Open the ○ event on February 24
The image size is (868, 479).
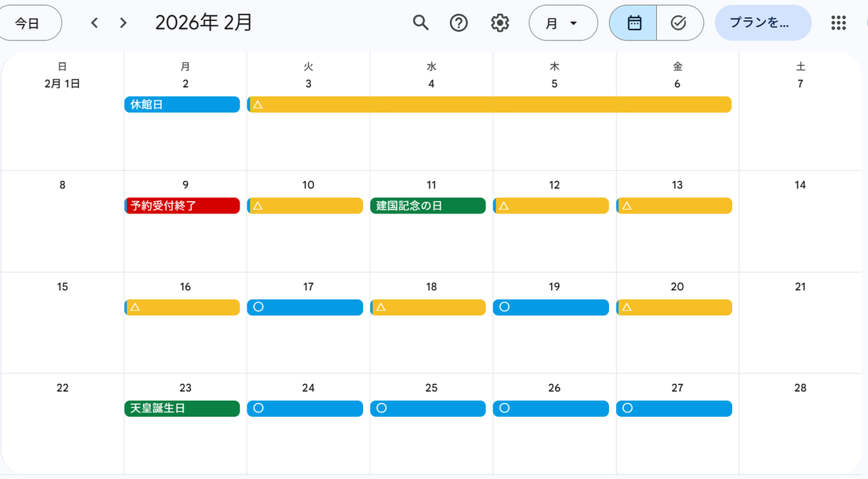[305, 408]
